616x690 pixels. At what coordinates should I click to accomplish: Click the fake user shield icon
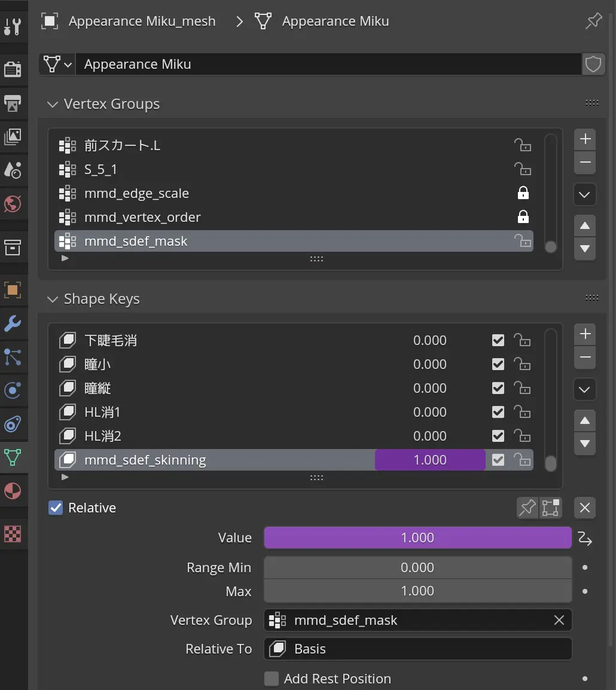pos(593,64)
